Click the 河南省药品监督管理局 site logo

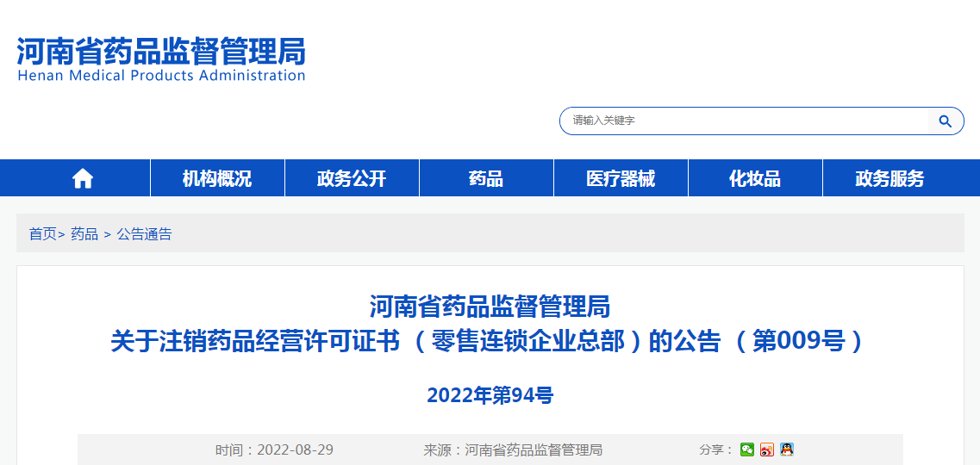click(x=161, y=52)
